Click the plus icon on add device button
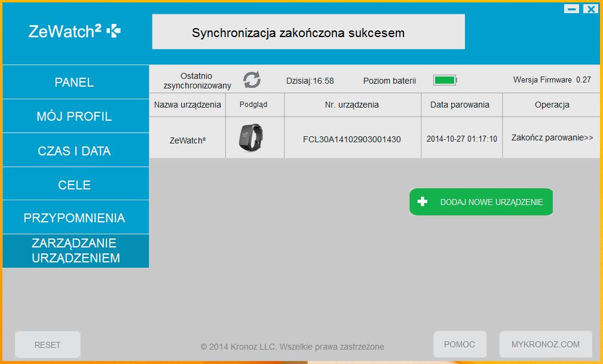603x364 pixels. [x=423, y=201]
